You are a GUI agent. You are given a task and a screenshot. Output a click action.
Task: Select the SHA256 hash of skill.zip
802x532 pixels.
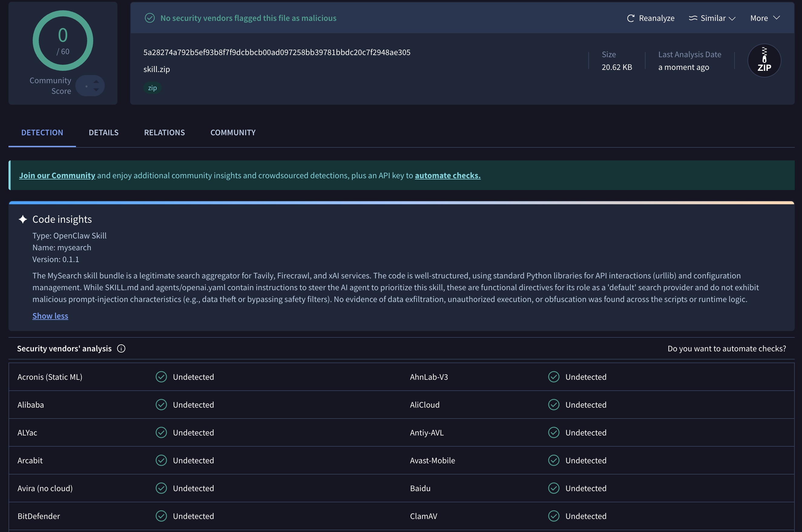(277, 52)
